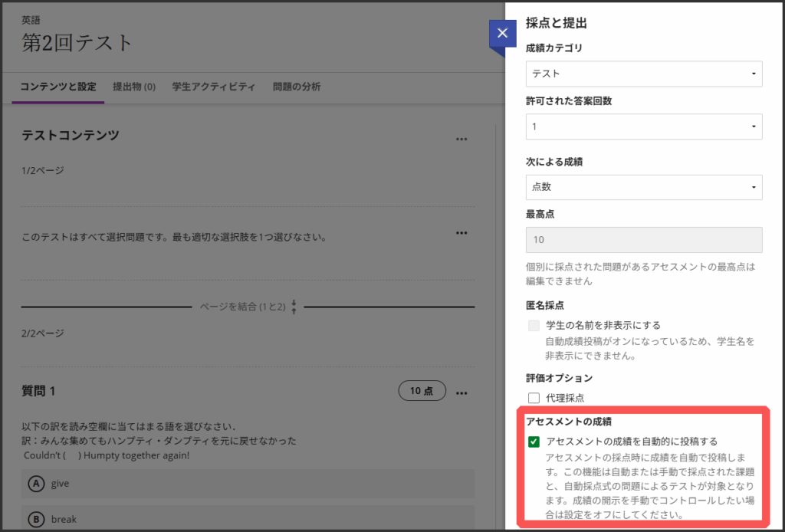The height and width of the screenshot is (532, 785).
Task: Open the 許可された答案回数 dropdown
Action: 643,126
